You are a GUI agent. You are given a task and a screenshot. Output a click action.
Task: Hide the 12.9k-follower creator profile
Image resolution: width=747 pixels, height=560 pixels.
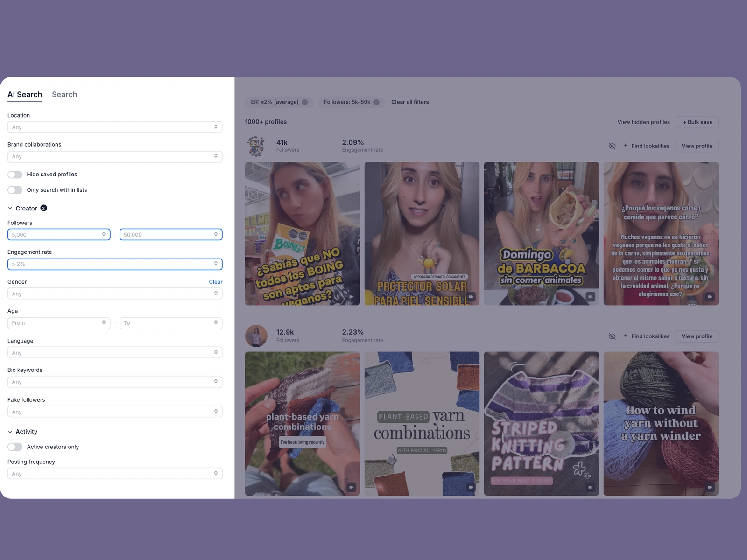pyautogui.click(x=612, y=336)
